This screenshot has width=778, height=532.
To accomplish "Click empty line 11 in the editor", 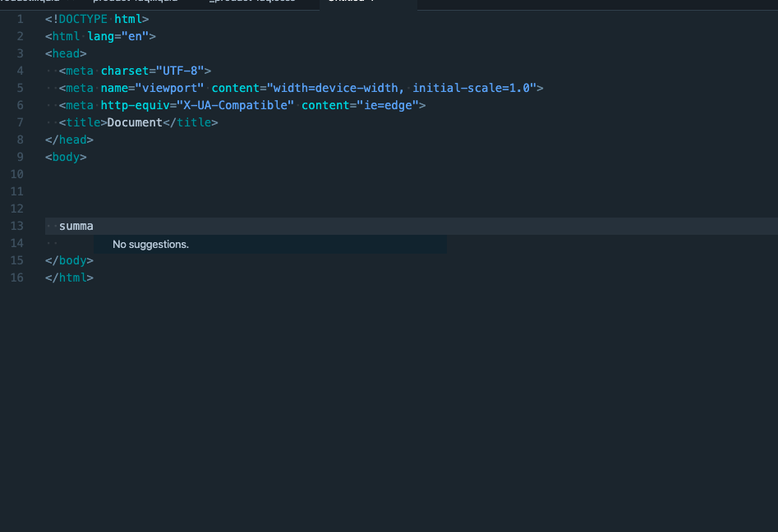I will [x=164, y=191].
